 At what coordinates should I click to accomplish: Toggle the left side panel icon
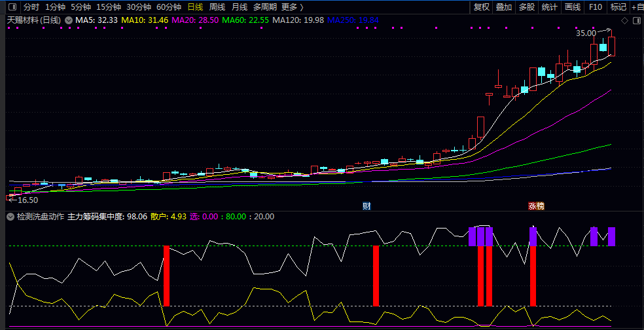coord(12,7)
